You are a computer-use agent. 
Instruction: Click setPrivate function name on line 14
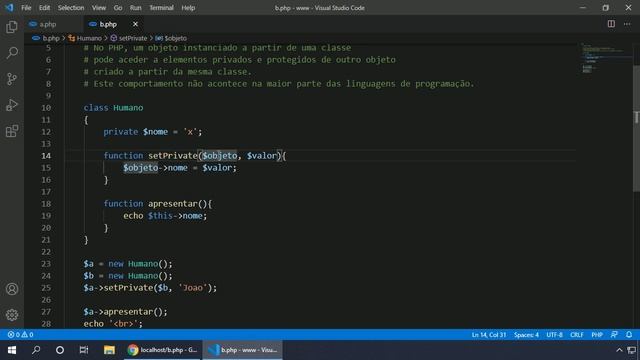click(x=173, y=156)
